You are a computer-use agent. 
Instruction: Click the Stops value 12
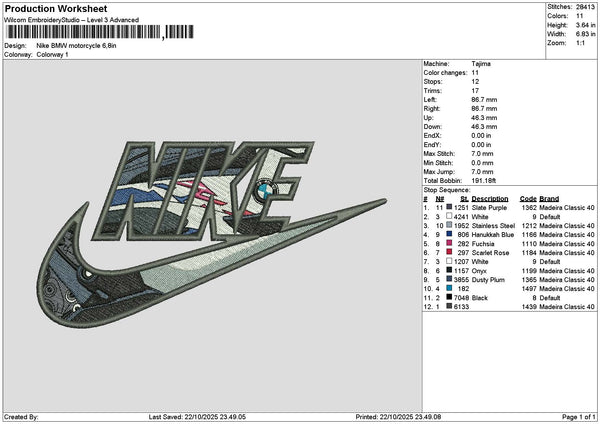tap(475, 82)
